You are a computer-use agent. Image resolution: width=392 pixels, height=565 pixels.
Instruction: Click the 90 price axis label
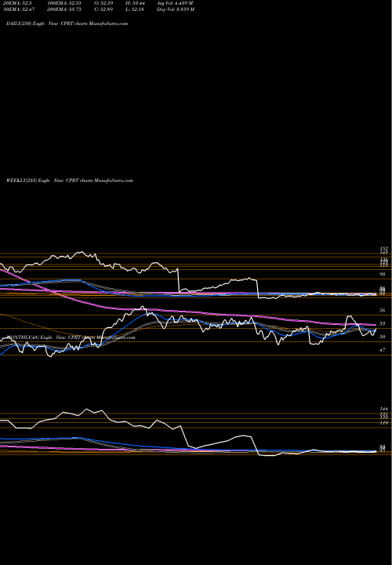(382, 274)
